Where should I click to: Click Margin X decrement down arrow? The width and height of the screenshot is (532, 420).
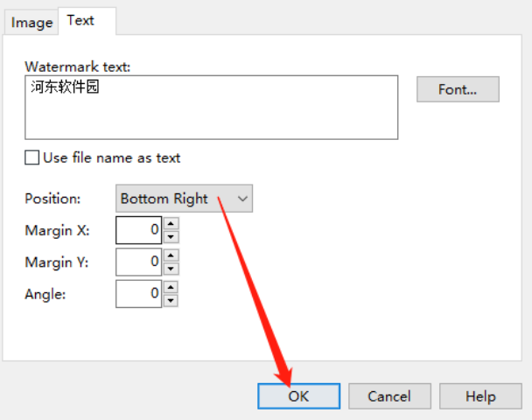[171, 236]
